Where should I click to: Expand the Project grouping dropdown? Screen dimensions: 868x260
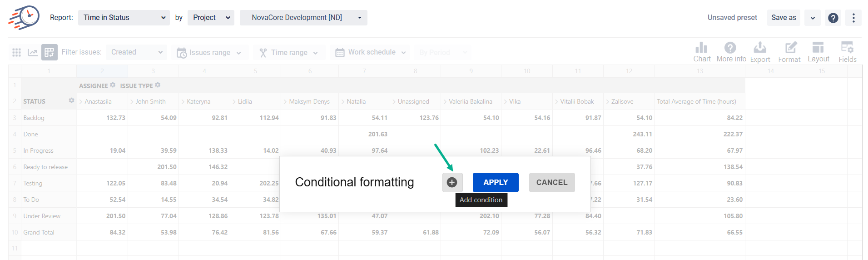coord(211,18)
